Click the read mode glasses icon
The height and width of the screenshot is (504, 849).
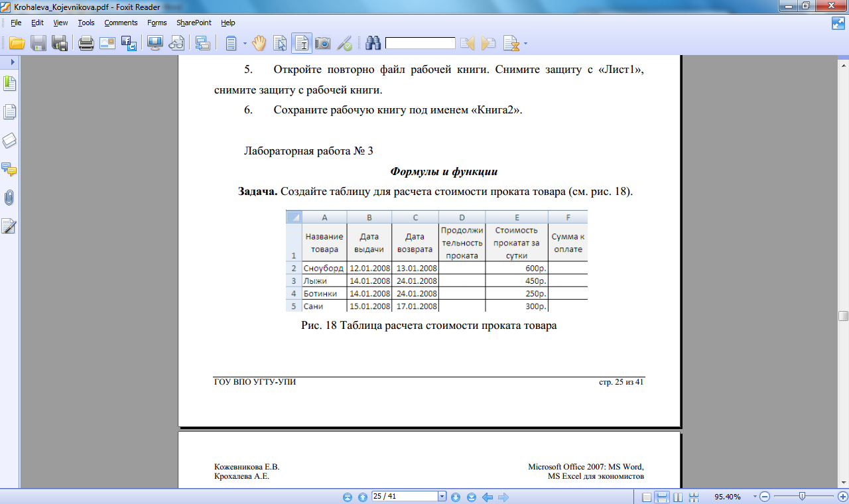pos(176,44)
